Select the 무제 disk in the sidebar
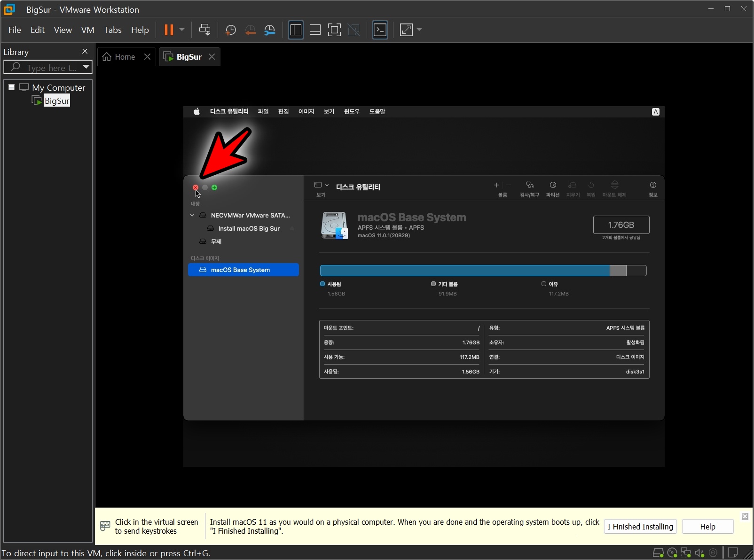 (243, 241)
